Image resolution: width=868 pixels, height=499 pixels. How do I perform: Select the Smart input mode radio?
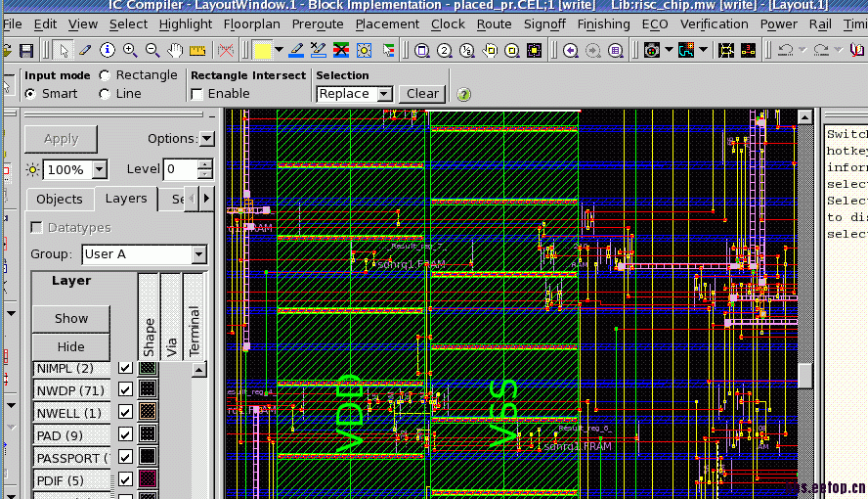pos(30,94)
